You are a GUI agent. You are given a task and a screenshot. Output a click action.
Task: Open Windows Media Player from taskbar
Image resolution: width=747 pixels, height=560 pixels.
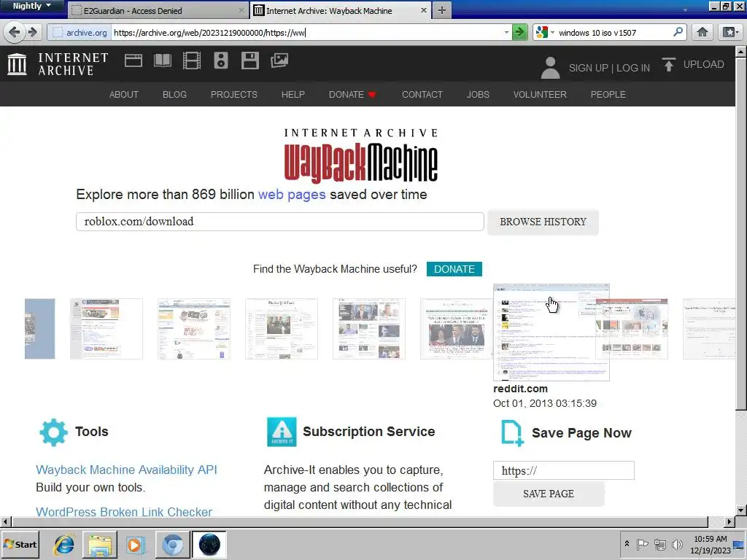(x=135, y=545)
